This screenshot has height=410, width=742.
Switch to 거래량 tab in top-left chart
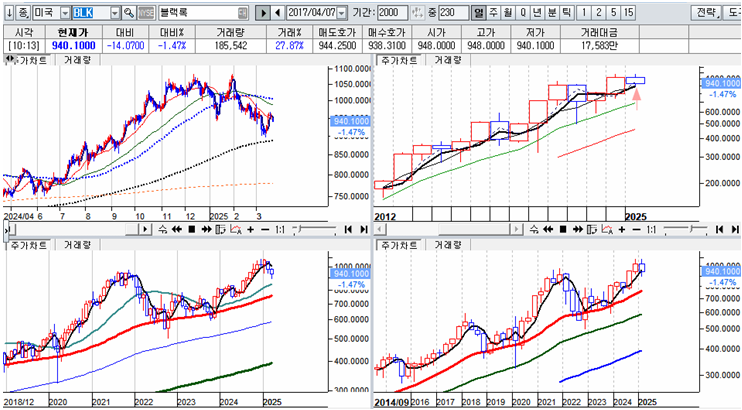(x=77, y=60)
